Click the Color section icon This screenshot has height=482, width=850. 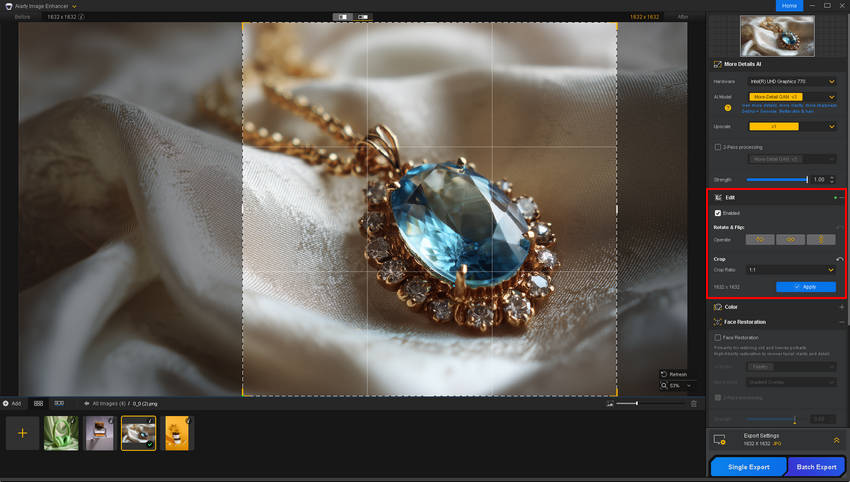click(718, 307)
